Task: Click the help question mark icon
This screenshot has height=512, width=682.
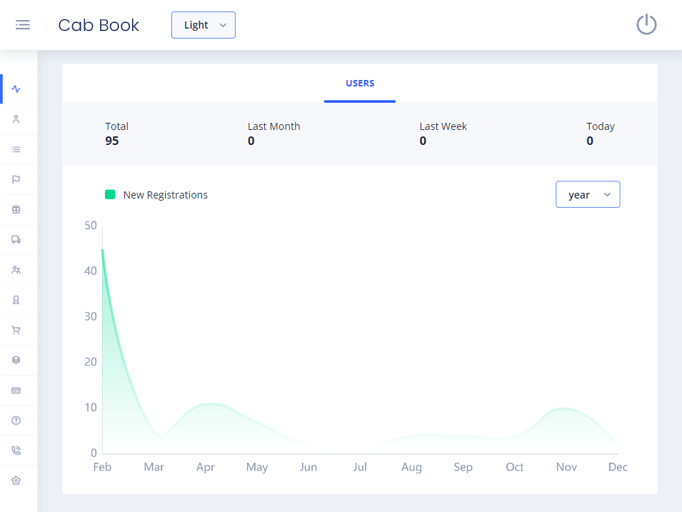Action: click(16, 421)
